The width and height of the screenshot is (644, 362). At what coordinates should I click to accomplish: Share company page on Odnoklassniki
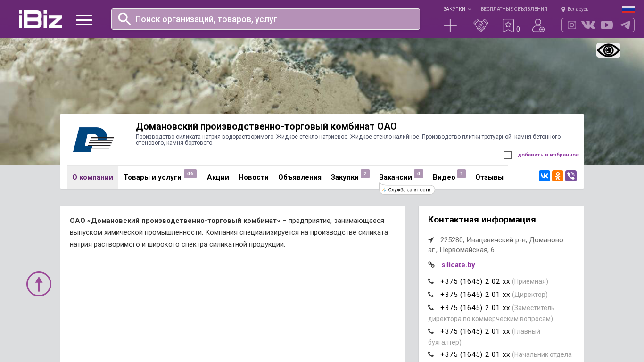558,176
